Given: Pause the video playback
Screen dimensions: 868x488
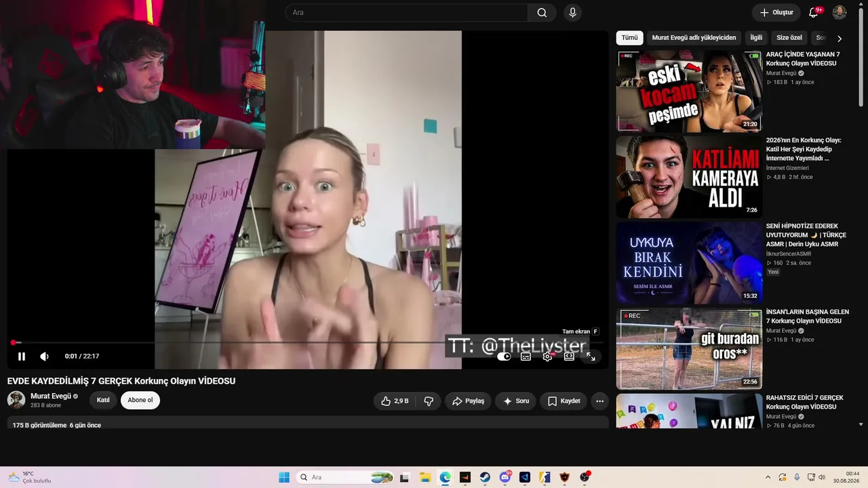Looking at the screenshot, I should click(x=22, y=357).
